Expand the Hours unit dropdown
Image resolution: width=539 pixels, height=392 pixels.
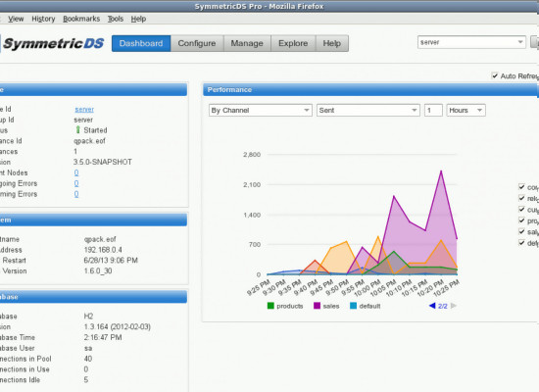tap(465, 111)
